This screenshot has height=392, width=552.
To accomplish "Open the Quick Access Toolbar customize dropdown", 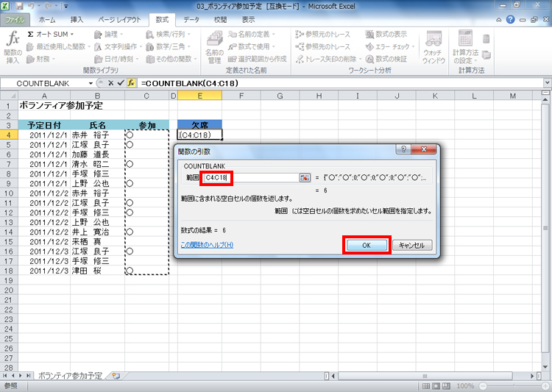I will (x=66, y=6).
